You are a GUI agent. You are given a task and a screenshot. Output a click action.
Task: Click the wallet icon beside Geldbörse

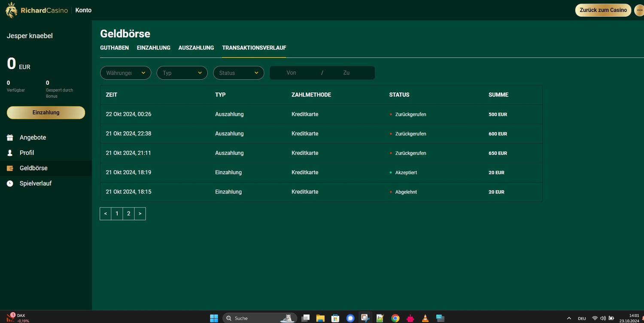[x=10, y=168]
